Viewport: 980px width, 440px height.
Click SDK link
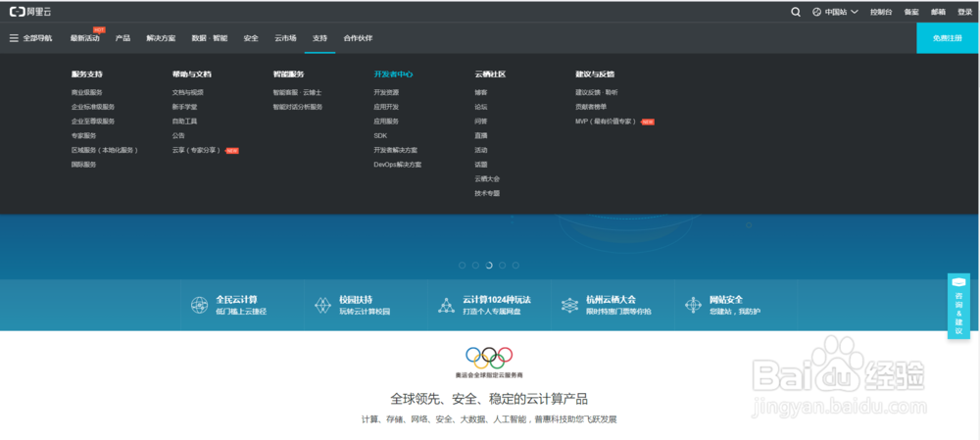tap(380, 135)
